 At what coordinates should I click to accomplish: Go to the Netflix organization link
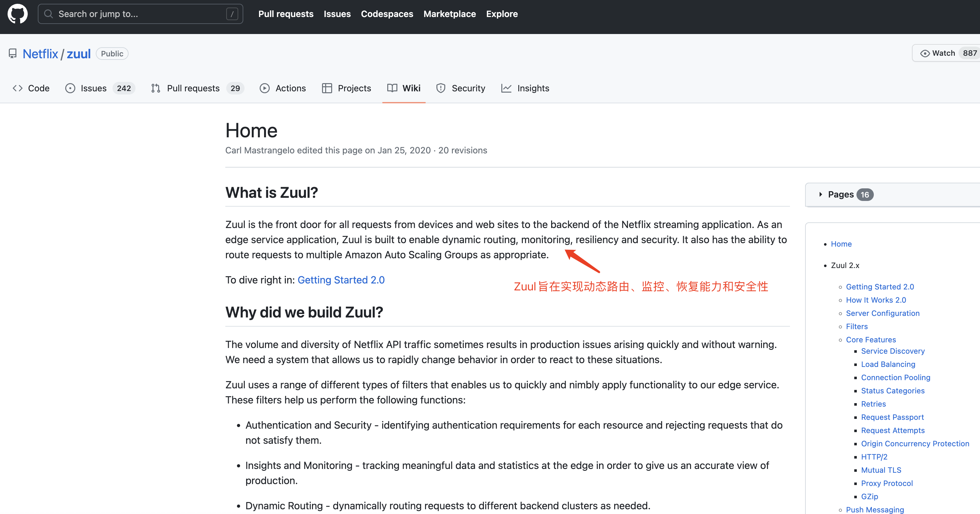[40, 54]
